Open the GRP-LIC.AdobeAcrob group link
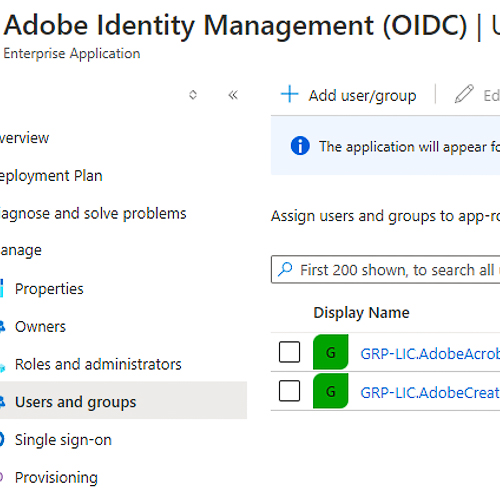This screenshot has width=500, height=500. coord(430,354)
